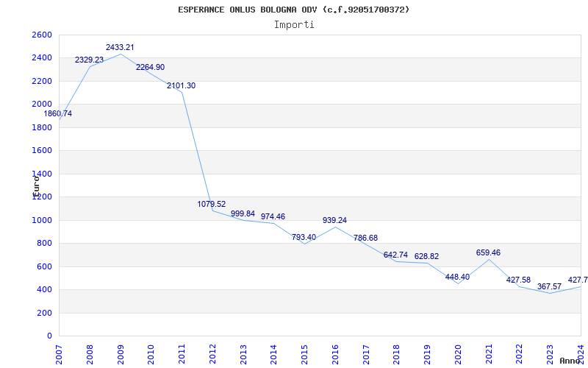Select the 628.82 data label
The height and width of the screenshot is (368, 588).
(x=427, y=256)
